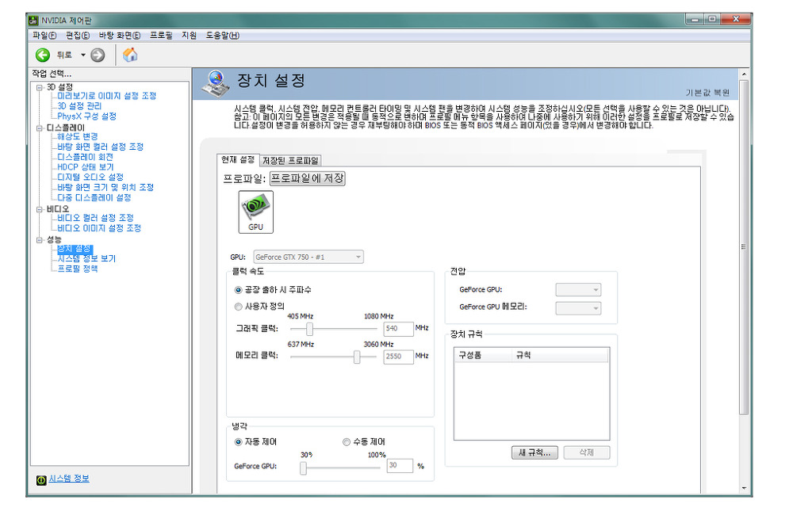Screen dimensions: 812x519
Task: Click the main panel vertical scrollbar
Action: tap(744, 247)
